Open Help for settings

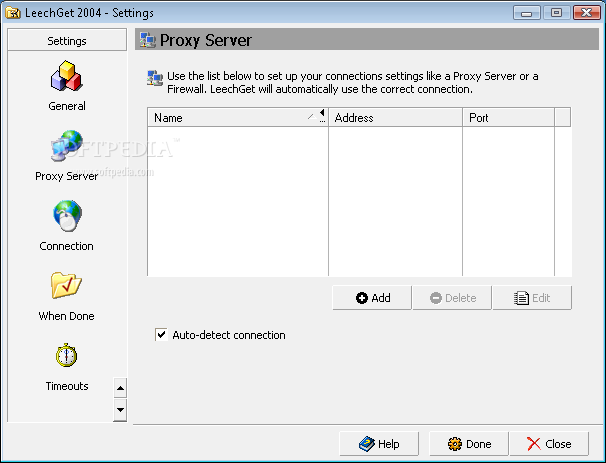pos(379,444)
